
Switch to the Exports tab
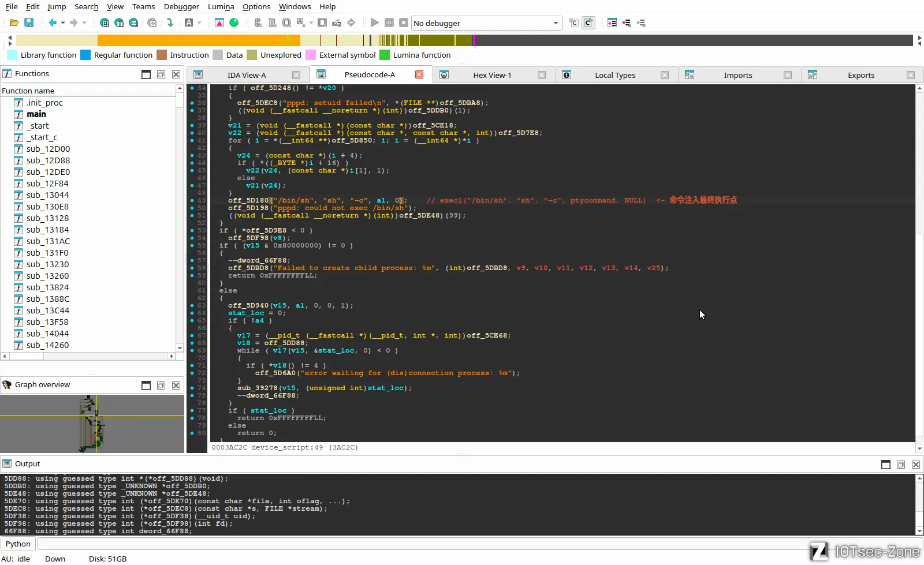point(861,75)
